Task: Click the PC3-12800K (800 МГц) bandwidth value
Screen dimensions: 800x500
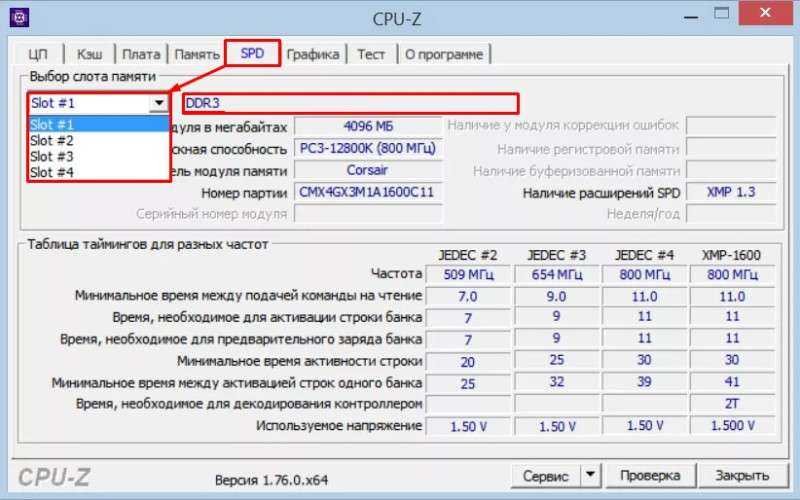Action: click(368, 148)
